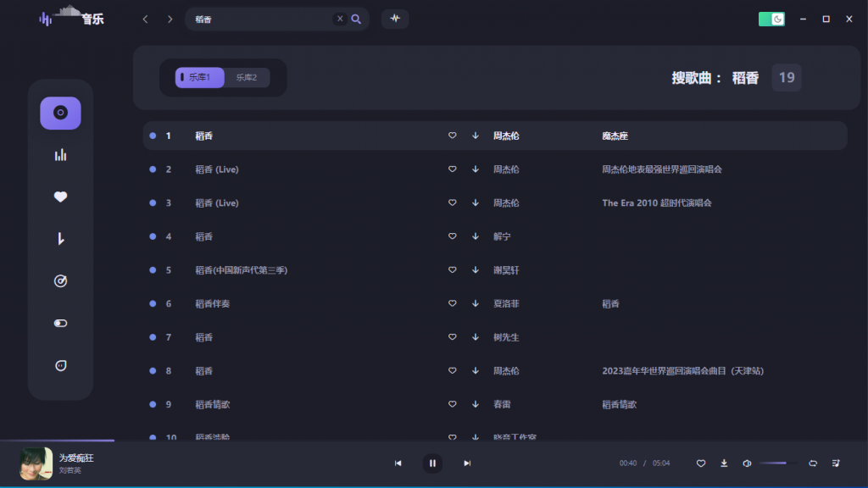Open the compass navigation sidebar icon
Image resolution: width=868 pixels, height=488 pixels.
[59, 280]
